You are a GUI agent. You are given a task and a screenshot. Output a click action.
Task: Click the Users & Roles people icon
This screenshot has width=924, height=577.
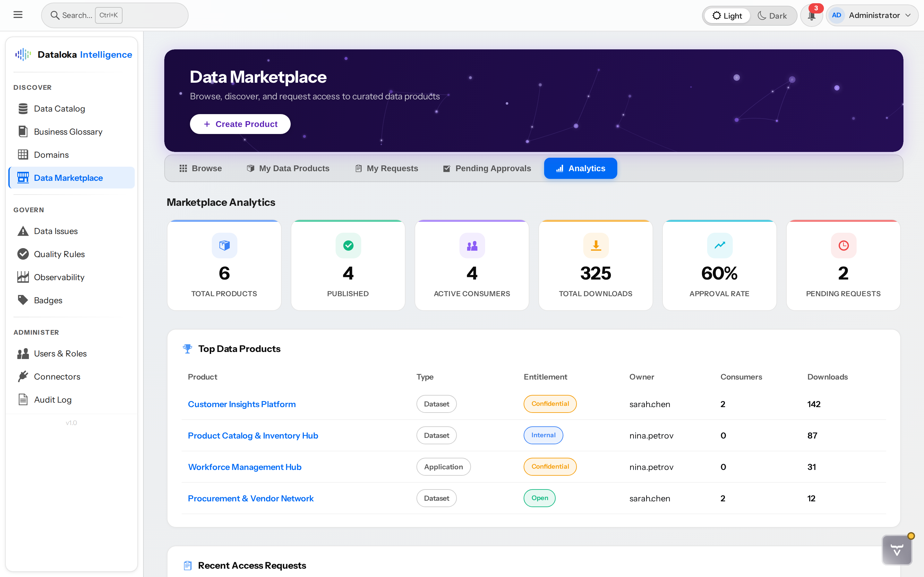tap(23, 353)
